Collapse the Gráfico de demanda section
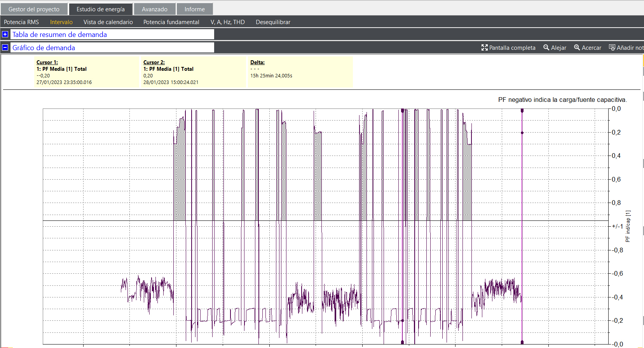644x348 pixels. tap(5, 47)
